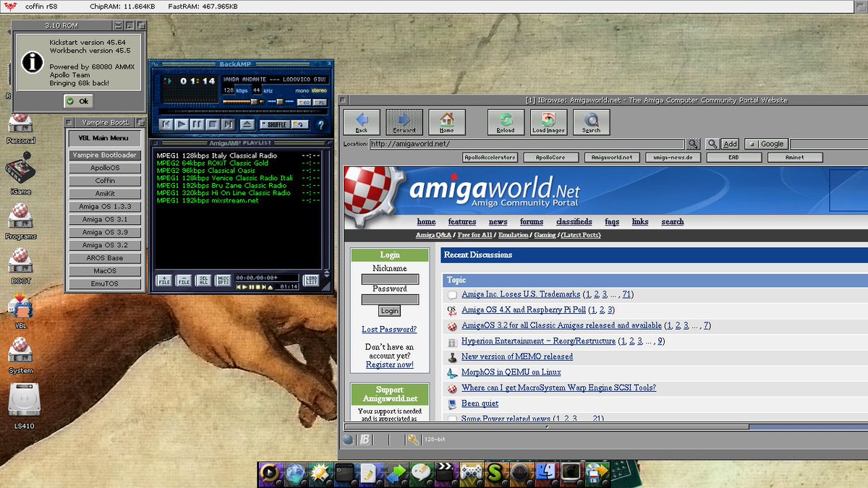Image resolution: width=868 pixels, height=488 pixels.
Task: Click the eject button in BackAMP
Action: (x=247, y=124)
